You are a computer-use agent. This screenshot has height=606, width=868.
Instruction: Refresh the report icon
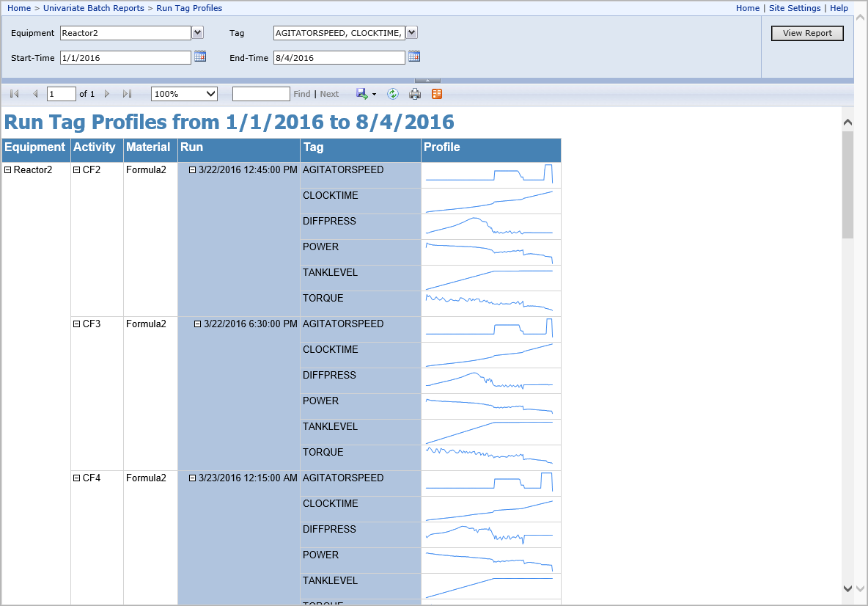[x=392, y=94]
